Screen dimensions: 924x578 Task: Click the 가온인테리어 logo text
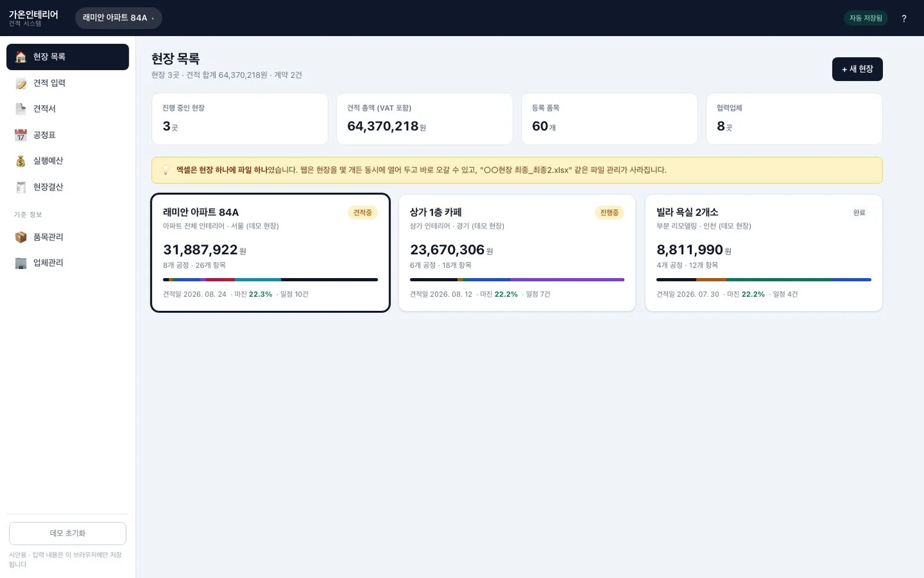click(x=33, y=14)
